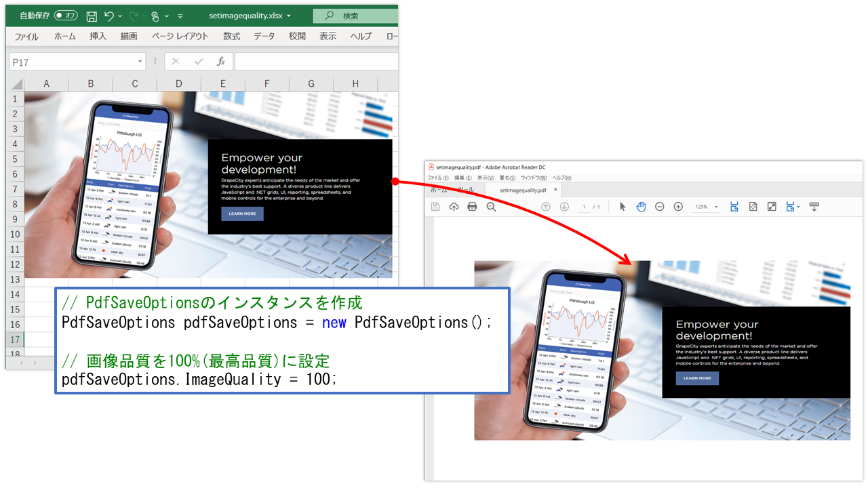
Task: Open the Undo history dropdown arrow
Action: [x=120, y=16]
